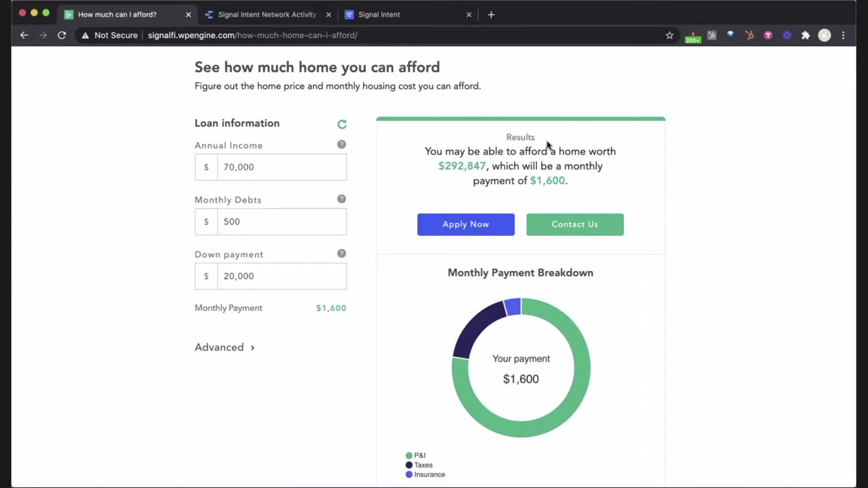
Task: Click the Contact Us button
Action: point(575,224)
